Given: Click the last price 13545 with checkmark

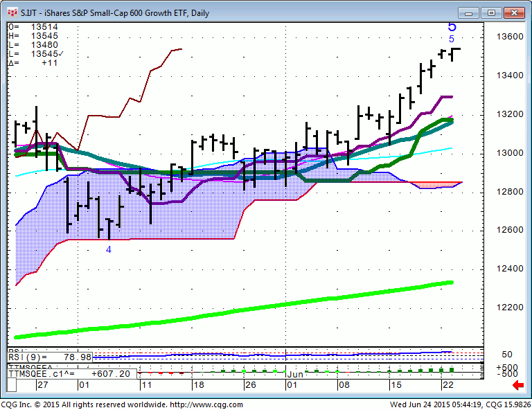Looking at the screenshot, I should pyautogui.click(x=36, y=54).
